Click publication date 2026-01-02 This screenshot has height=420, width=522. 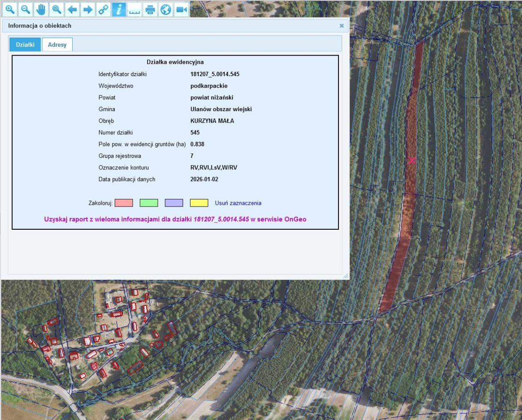(x=204, y=179)
